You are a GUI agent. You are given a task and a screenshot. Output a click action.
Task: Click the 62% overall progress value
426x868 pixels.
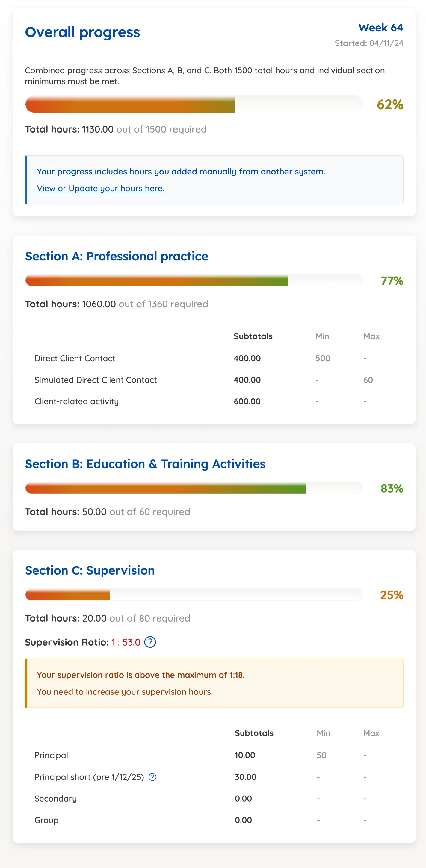pos(390,104)
